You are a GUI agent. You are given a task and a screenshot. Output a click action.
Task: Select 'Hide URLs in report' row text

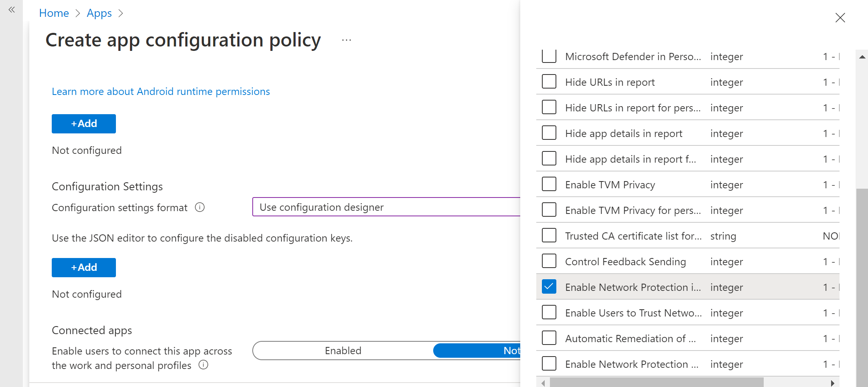point(610,82)
